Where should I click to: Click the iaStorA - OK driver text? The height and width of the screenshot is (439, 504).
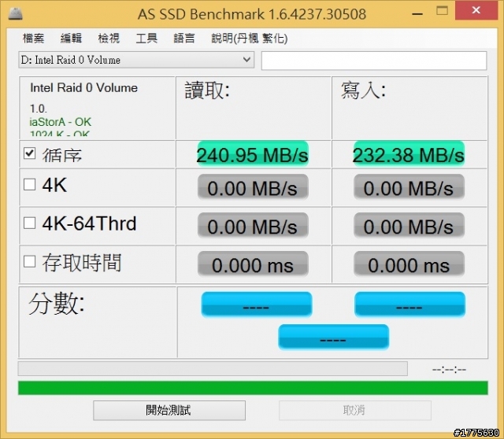click(61, 122)
